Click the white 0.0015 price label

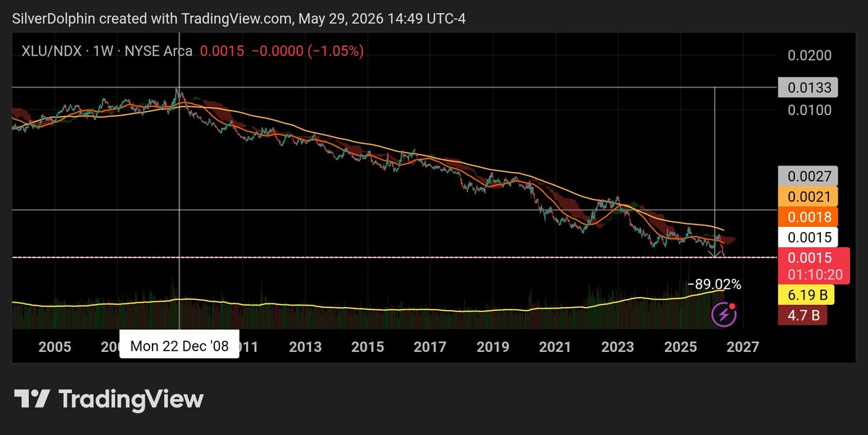pyautogui.click(x=808, y=237)
